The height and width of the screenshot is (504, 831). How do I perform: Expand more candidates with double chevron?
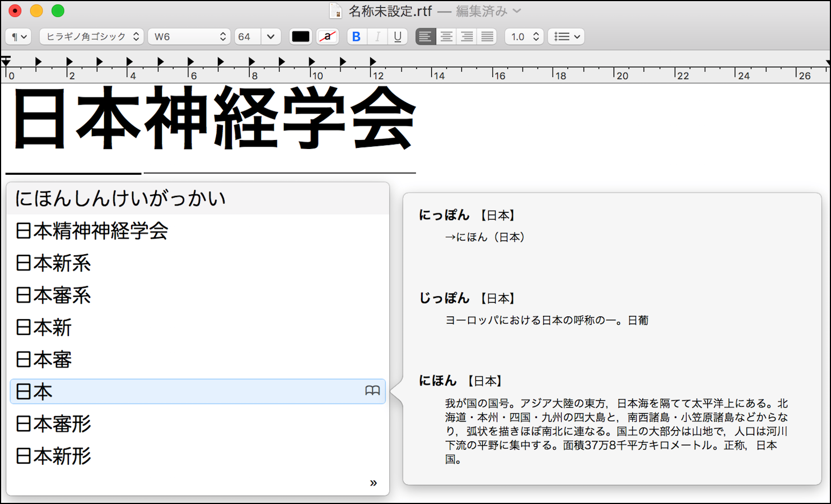(374, 483)
